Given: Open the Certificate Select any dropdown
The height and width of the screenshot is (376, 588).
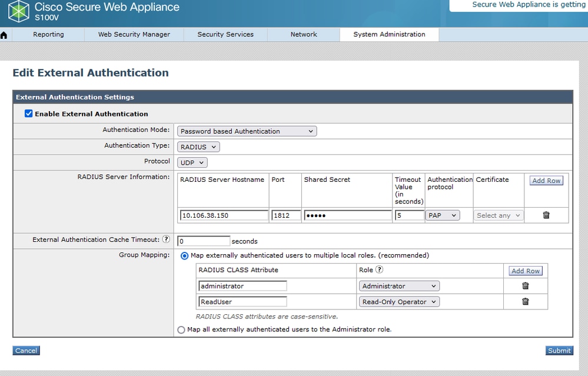Looking at the screenshot, I should [x=499, y=215].
